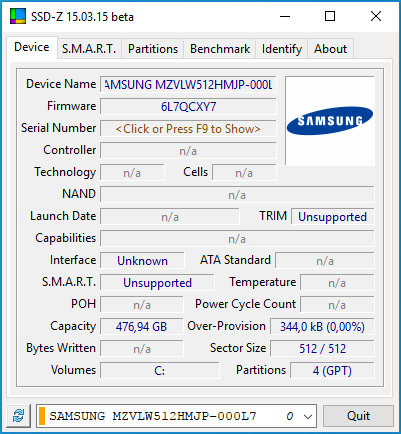Click the Volumes value C:

(x=160, y=371)
